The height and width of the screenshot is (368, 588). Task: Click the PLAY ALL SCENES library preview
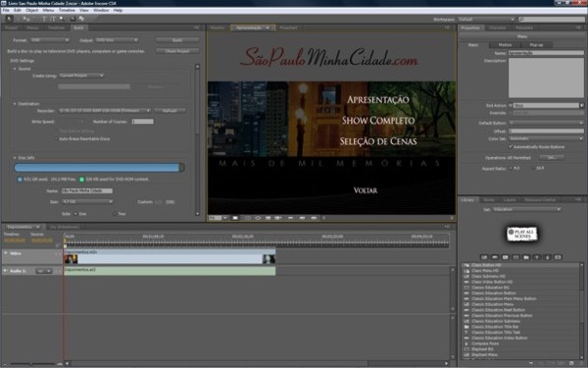tap(521, 234)
